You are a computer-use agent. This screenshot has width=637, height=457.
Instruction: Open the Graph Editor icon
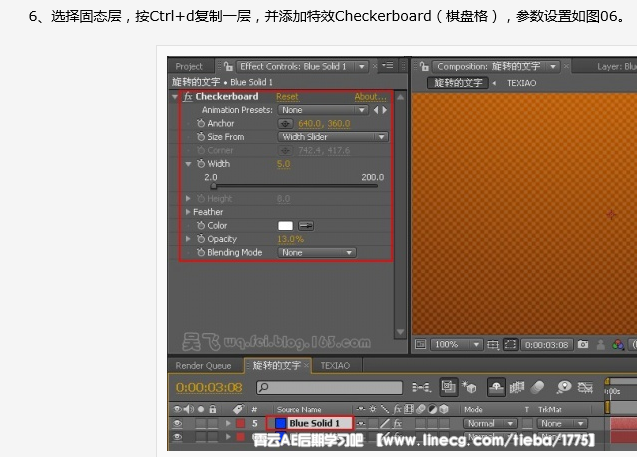[x=585, y=387]
